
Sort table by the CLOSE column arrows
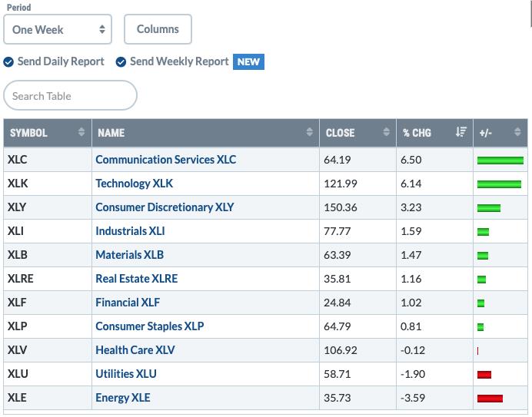[x=386, y=132]
